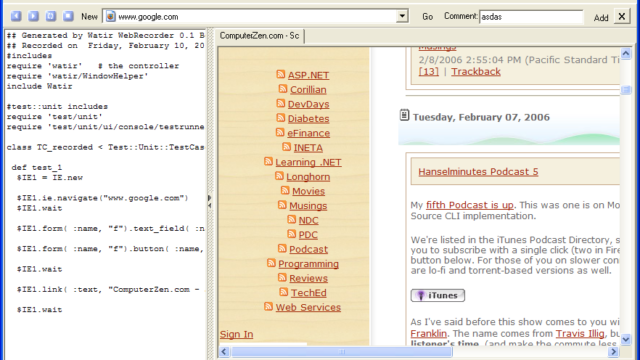Click the calendar icon beside Tuesday date
This screenshot has height=360, width=640.
pos(404,116)
